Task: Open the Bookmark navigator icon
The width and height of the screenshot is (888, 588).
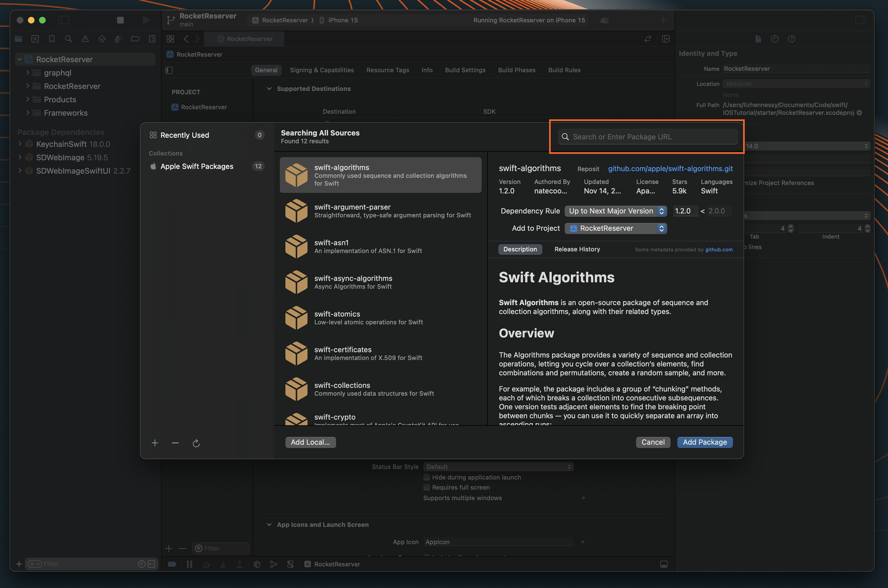Action: click(x=52, y=39)
